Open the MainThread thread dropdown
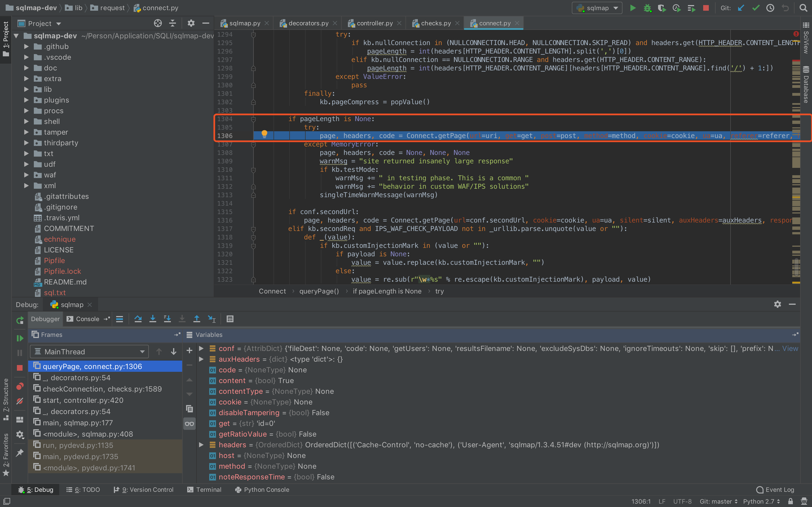812x507 pixels. pos(89,352)
